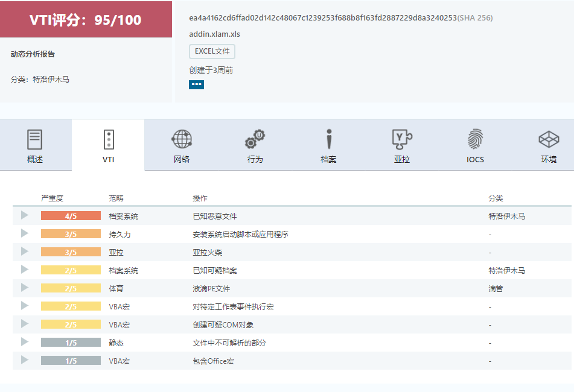Expand the 包含Office宏 row
The width and height of the screenshot is (574, 392).
(x=25, y=360)
